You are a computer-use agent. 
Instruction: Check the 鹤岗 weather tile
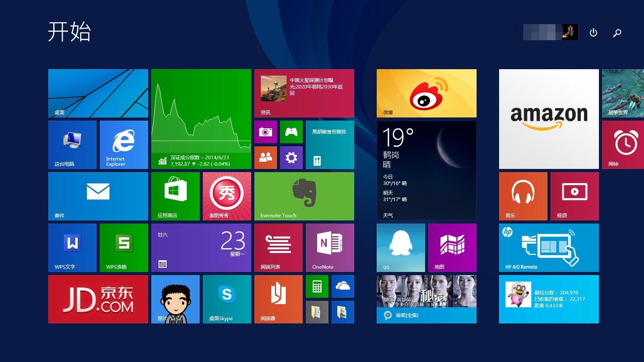click(426, 169)
